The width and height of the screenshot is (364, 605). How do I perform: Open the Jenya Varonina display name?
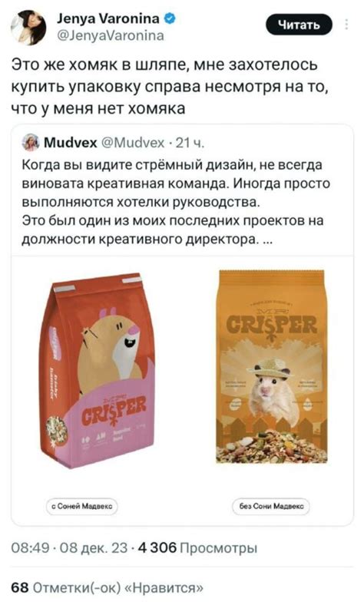click(108, 18)
